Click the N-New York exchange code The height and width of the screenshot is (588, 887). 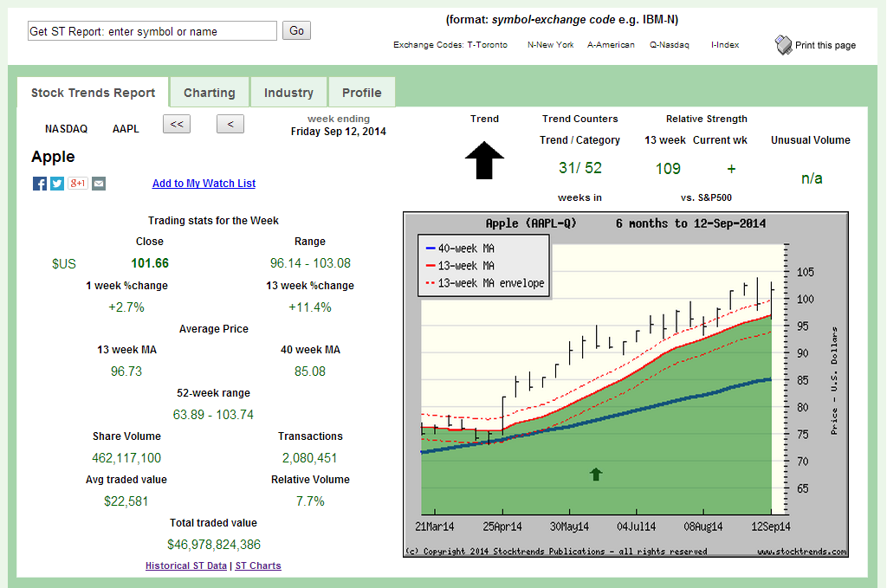click(x=550, y=45)
